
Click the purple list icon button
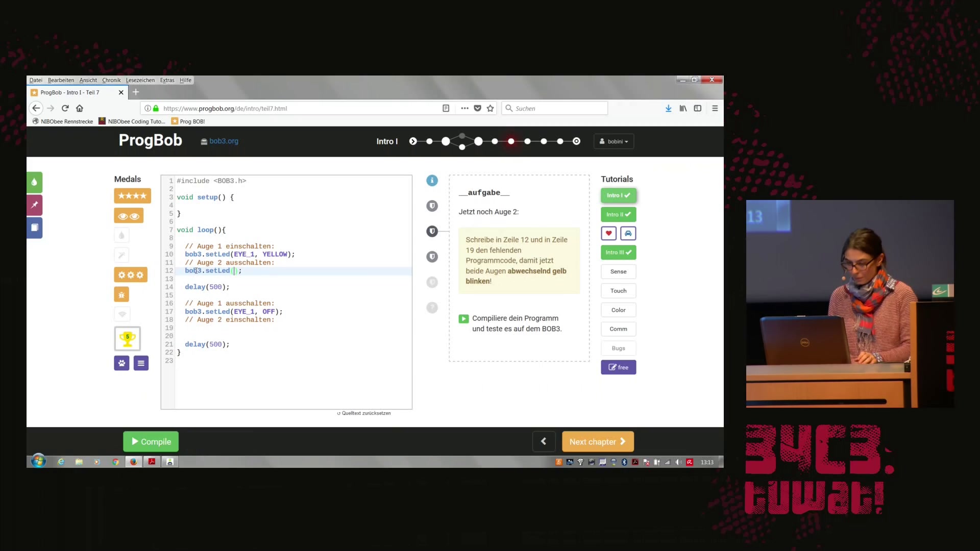[141, 363]
